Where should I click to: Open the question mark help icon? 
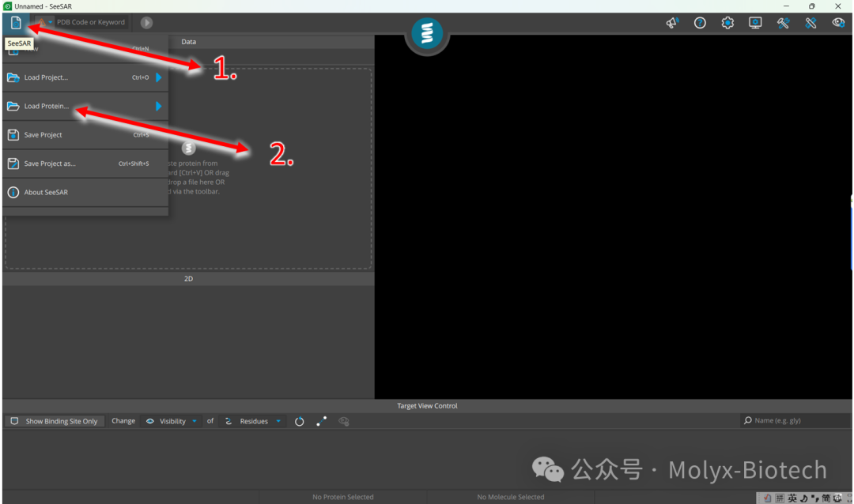[x=700, y=23]
